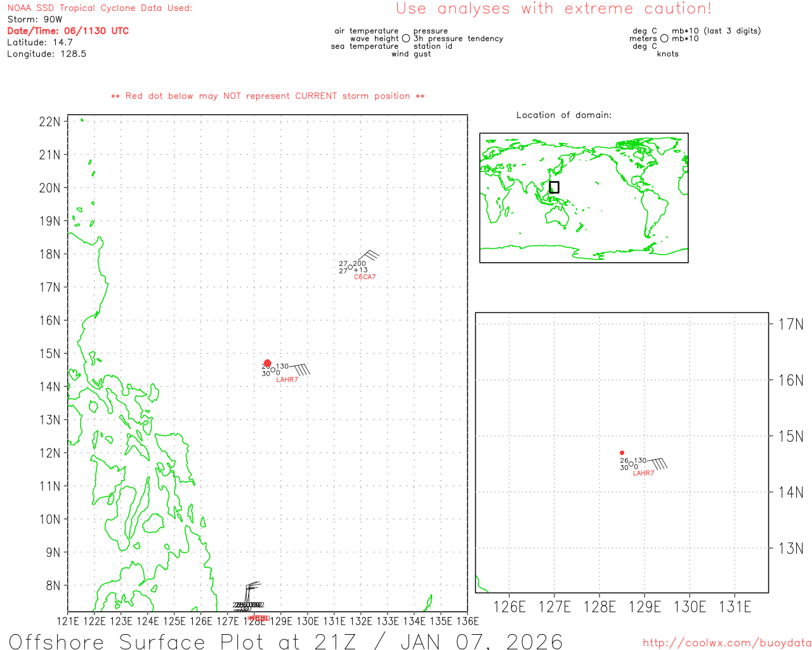Click the 'LAHR7' label in the zoomed inset map
The image size is (812, 650).
click(643, 473)
